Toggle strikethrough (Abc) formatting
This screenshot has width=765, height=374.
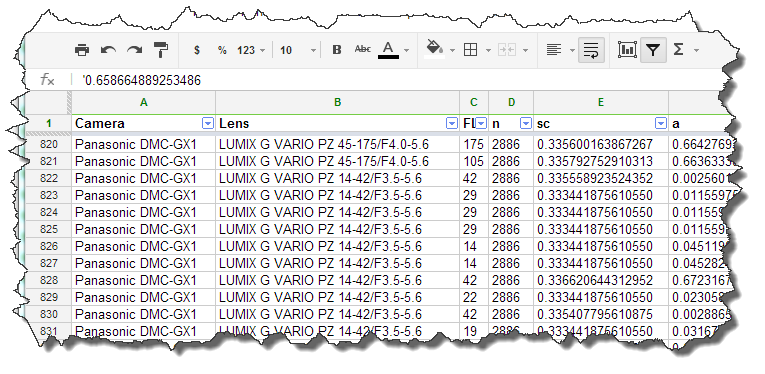click(x=362, y=49)
